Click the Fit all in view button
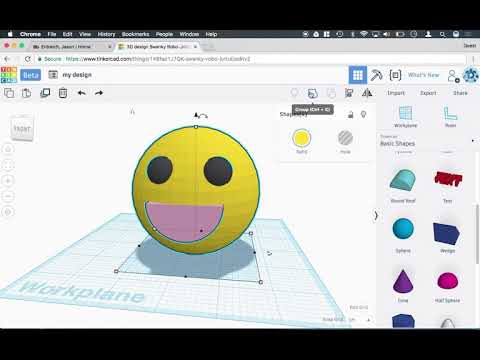Screen dimensions: 480x360 (x=8, y=165)
